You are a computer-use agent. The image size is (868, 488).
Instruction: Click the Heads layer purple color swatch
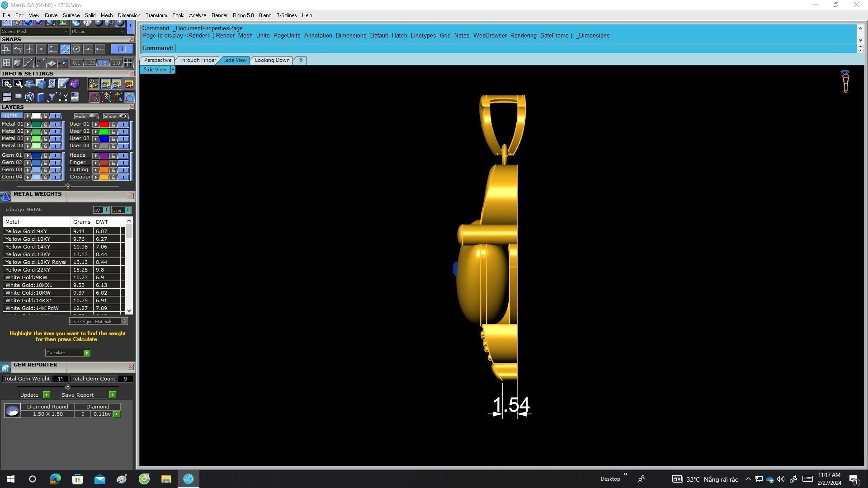click(x=104, y=155)
